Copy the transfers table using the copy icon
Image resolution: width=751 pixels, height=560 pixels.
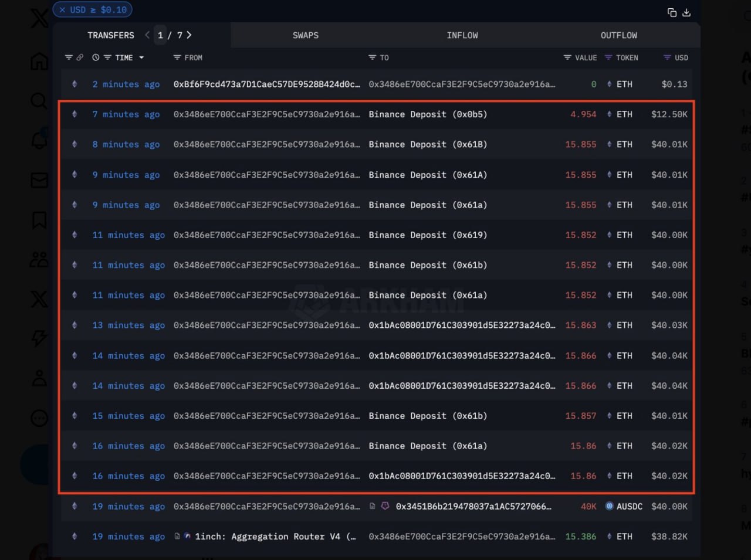672,13
